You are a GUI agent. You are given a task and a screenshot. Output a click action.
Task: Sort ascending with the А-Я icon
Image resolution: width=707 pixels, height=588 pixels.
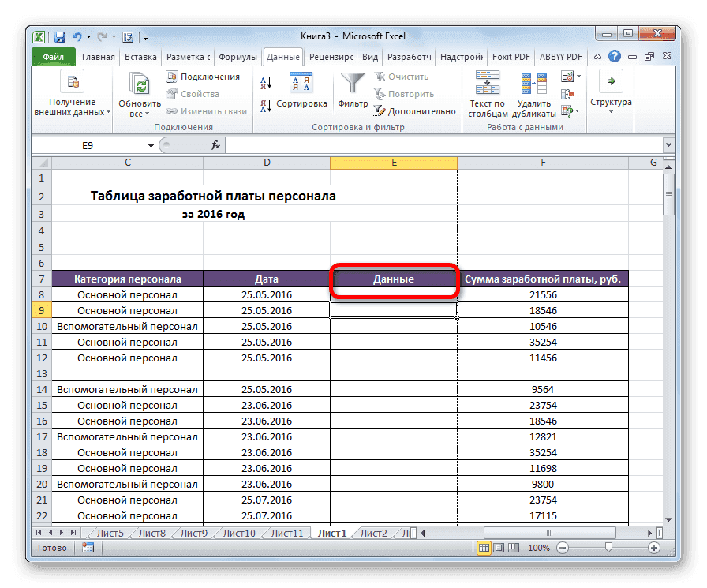point(264,81)
